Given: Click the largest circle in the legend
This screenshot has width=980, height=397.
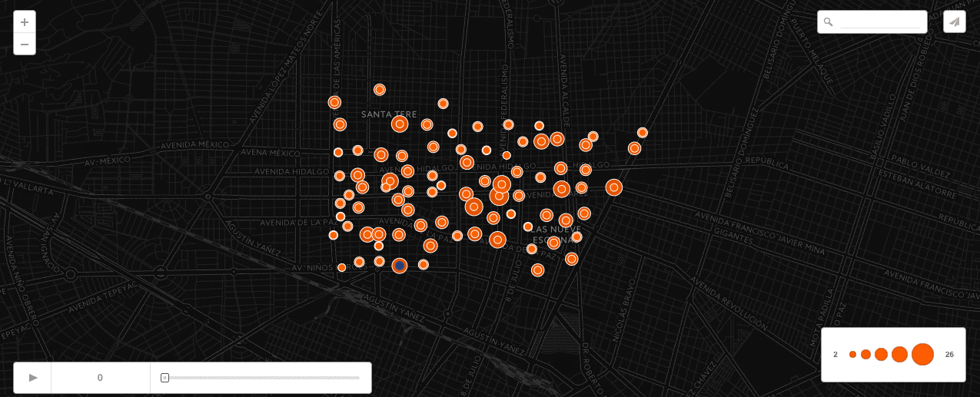Looking at the screenshot, I should click(922, 355).
